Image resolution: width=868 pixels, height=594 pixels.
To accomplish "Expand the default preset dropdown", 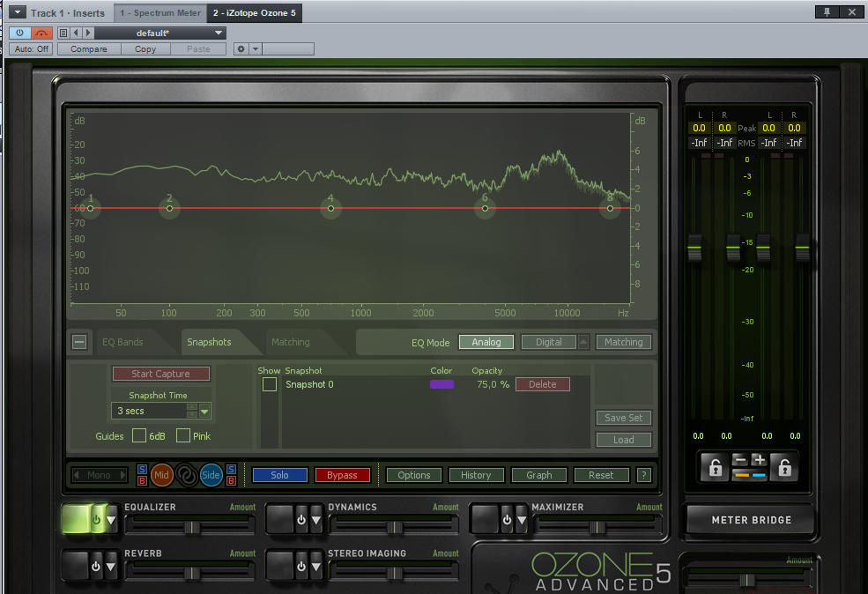I will [219, 33].
